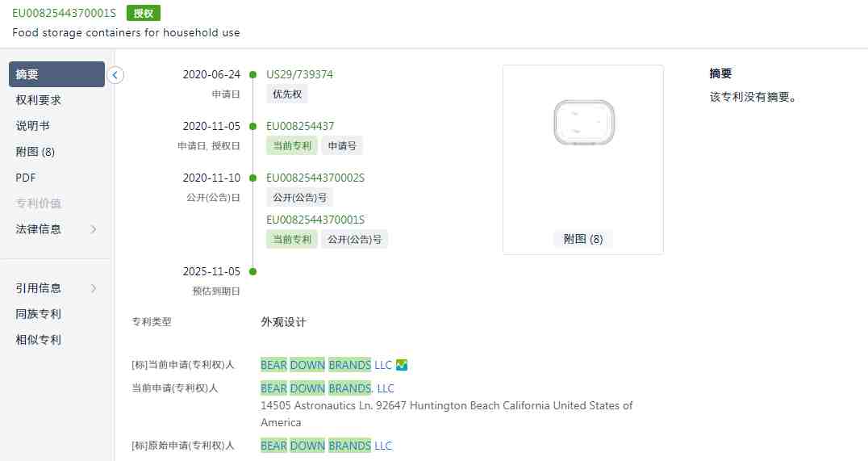Image resolution: width=868 pixels, height=461 pixels.
Task: Select the 摘要 tab in the sidebar
Action: coord(56,74)
